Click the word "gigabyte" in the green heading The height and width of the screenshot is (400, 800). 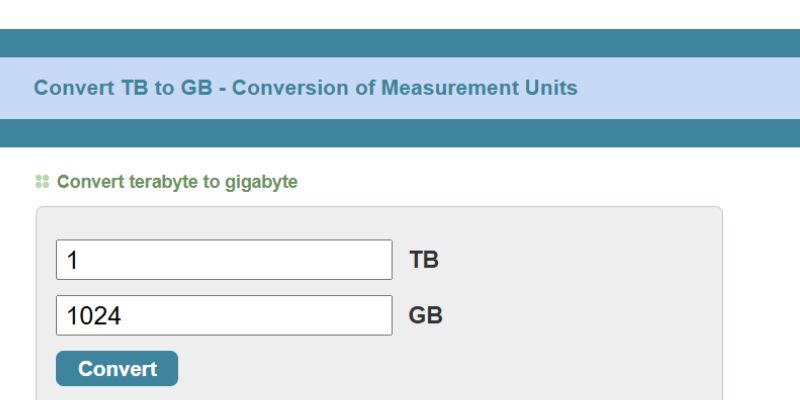pos(261,182)
